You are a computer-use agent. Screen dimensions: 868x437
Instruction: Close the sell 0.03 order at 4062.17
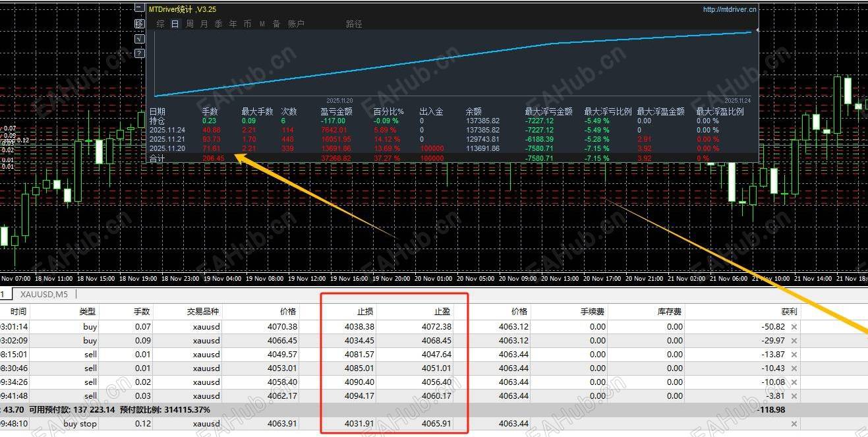[794, 396]
